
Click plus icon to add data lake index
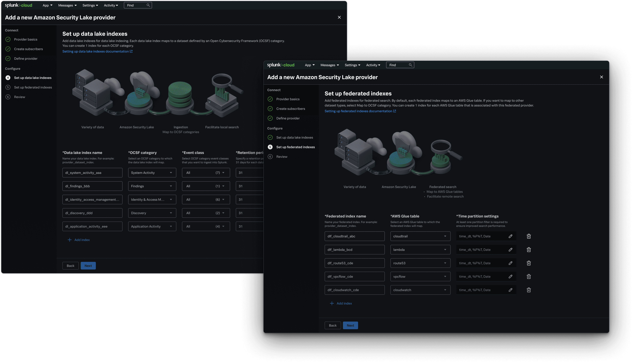(x=70, y=240)
